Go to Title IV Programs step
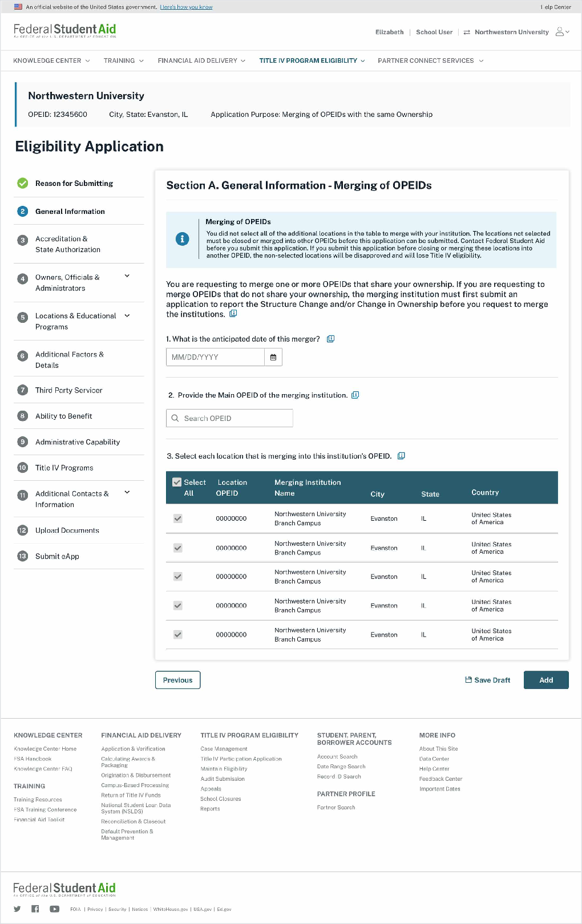 64,468
